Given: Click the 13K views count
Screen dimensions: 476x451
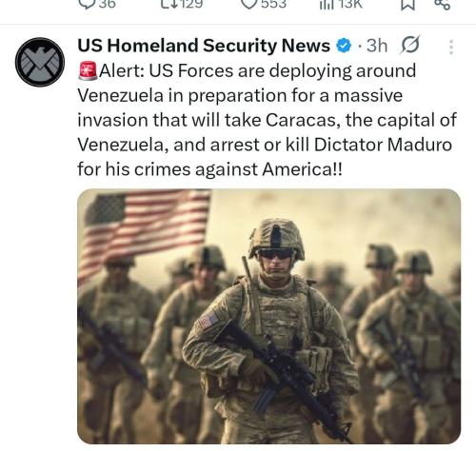Looking at the screenshot, I should click(x=349, y=4).
